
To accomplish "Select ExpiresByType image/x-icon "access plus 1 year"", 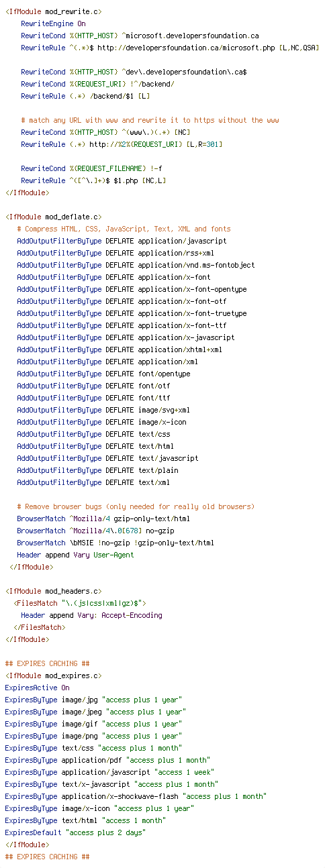I will click(x=99, y=808).
